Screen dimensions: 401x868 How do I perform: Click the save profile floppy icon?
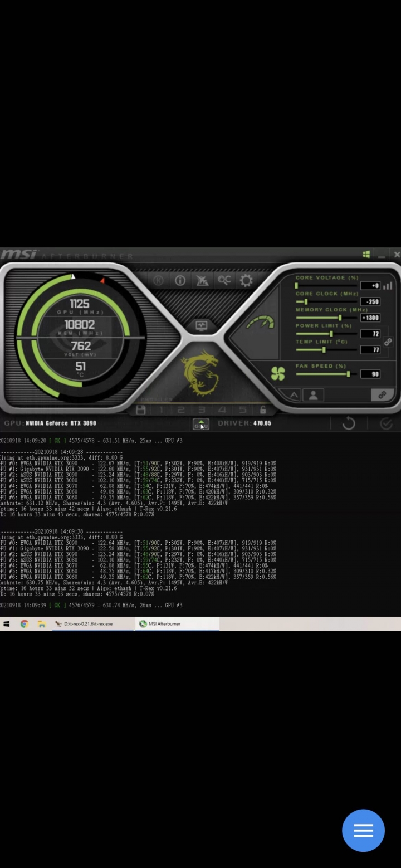click(140, 410)
